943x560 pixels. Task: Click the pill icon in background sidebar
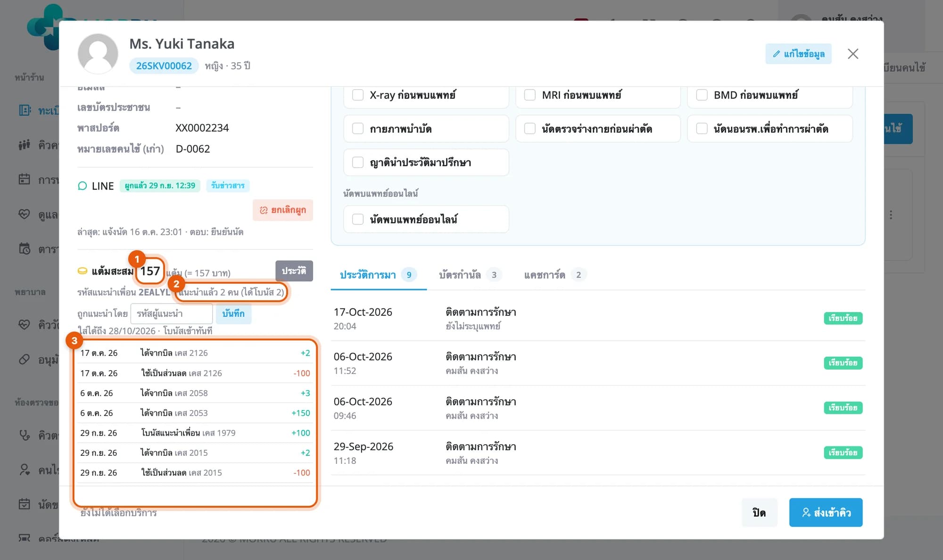pos(25,359)
